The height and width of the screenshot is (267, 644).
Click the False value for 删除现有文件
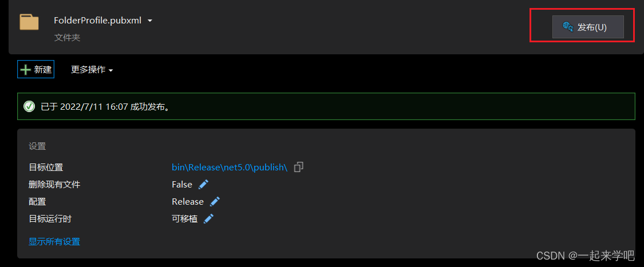pos(182,184)
